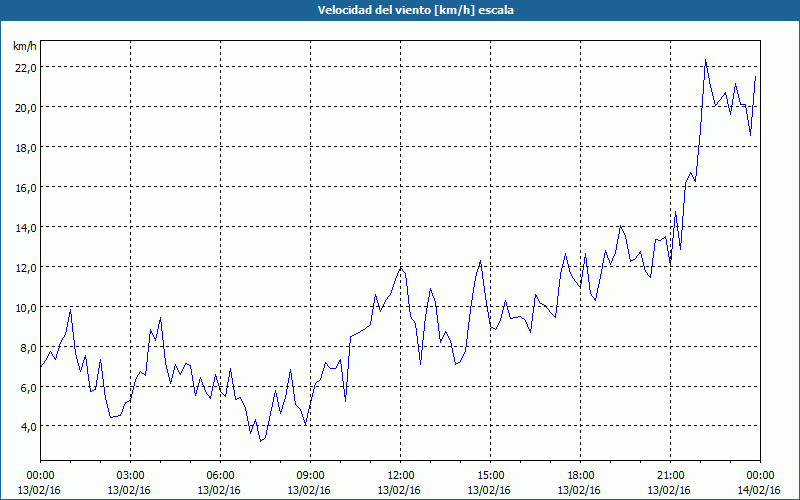
Task: Select the '21:00' time label
Action: tap(670, 476)
